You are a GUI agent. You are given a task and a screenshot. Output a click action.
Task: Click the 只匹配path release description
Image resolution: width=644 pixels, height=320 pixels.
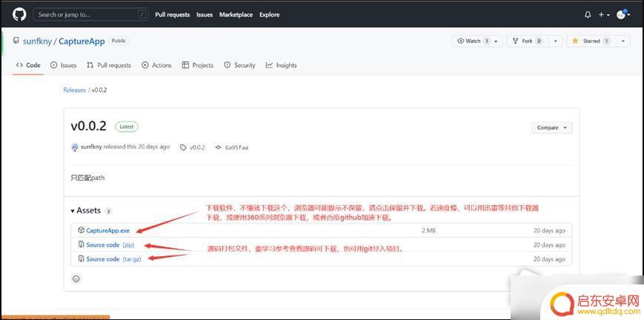coord(87,178)
